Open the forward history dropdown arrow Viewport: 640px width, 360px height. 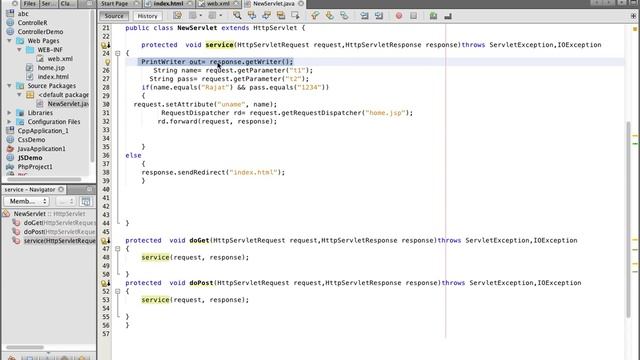(220, 16)
